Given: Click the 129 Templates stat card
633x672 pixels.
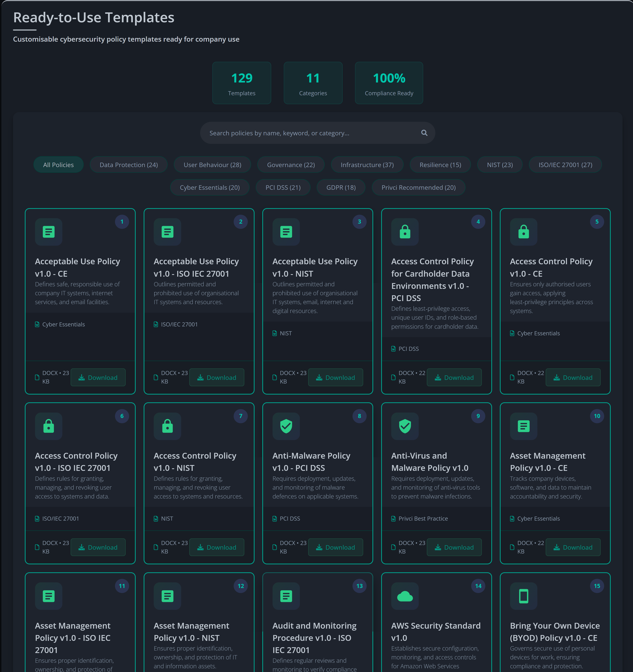Looking at the screenshot, I should (x=241, y=83).
